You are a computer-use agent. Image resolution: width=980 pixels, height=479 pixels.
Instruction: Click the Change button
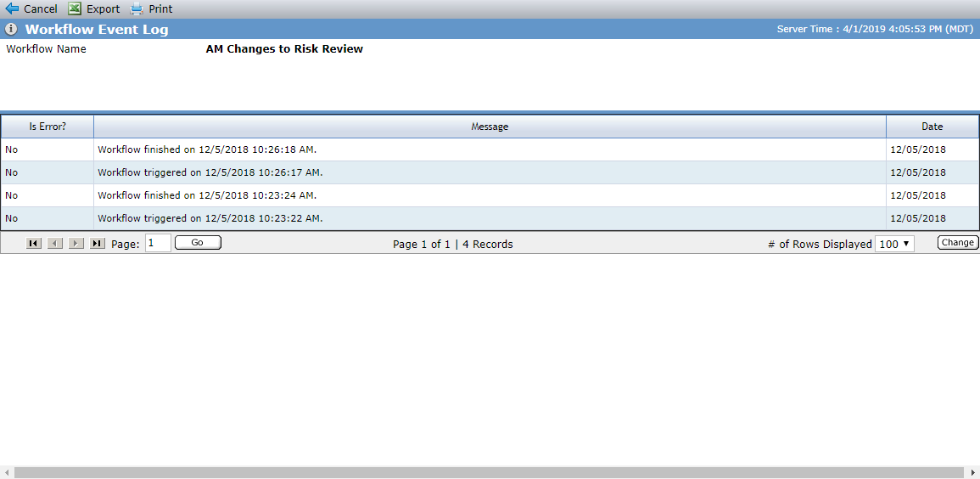[957, 243]
